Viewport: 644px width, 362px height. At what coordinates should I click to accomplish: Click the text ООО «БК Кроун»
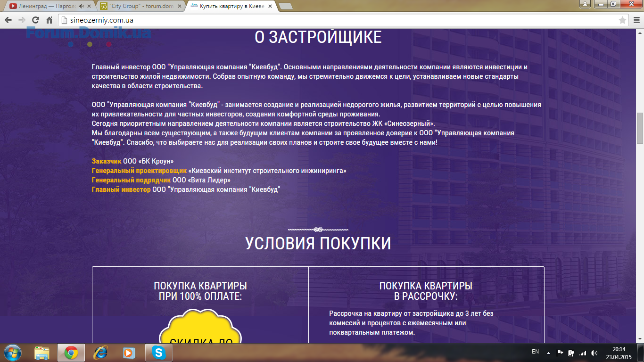tap(149, 161)
